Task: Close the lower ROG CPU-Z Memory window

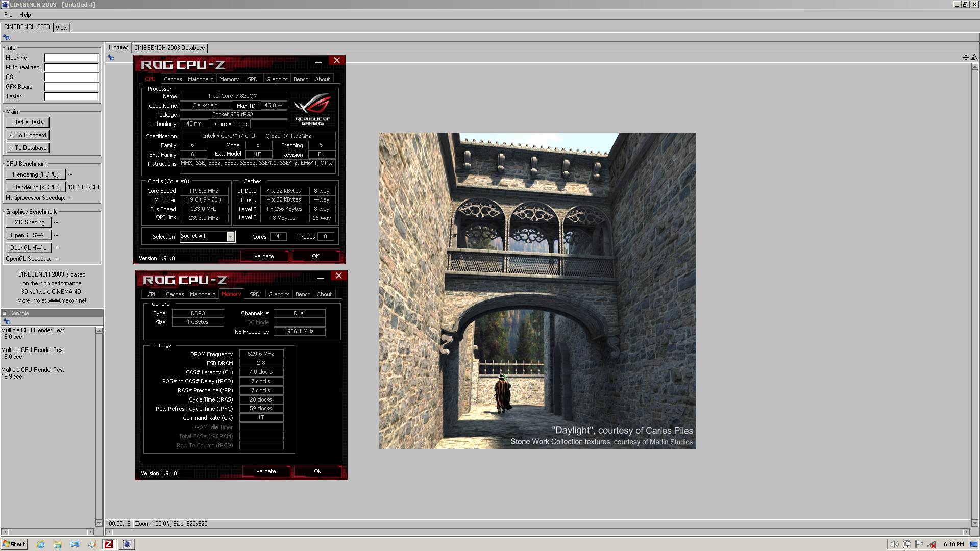Action: (x=338, y=275)
